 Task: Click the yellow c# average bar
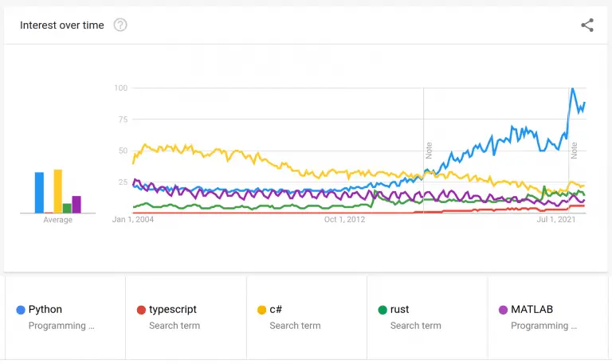pyautogui.click(x=58, y=191)
